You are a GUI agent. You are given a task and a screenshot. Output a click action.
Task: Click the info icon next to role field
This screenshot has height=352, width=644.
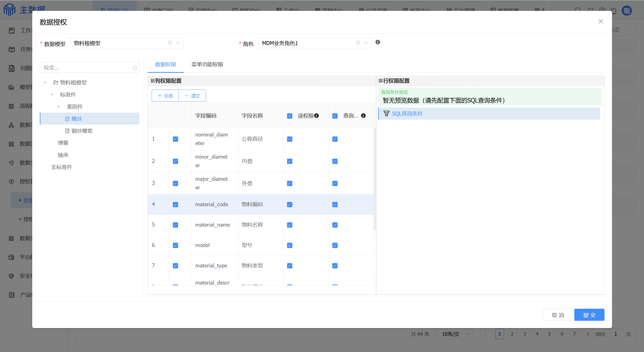(x=378, y=42)
